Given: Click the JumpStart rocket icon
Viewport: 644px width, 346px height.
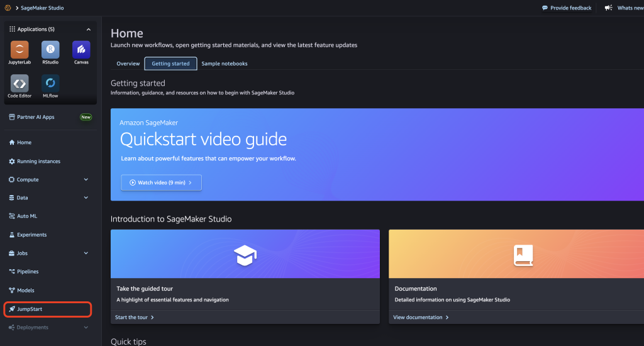Looking at the screenshot, I should pos(12,309).
